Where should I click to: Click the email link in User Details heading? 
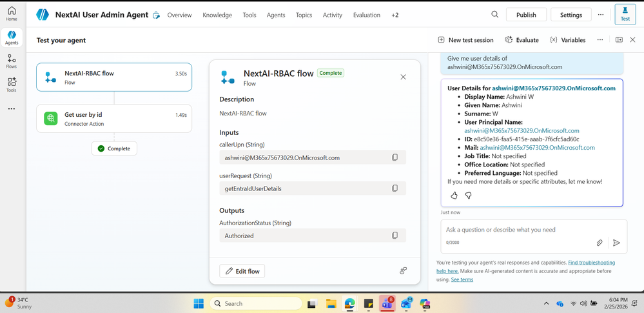tap(554, 88)
